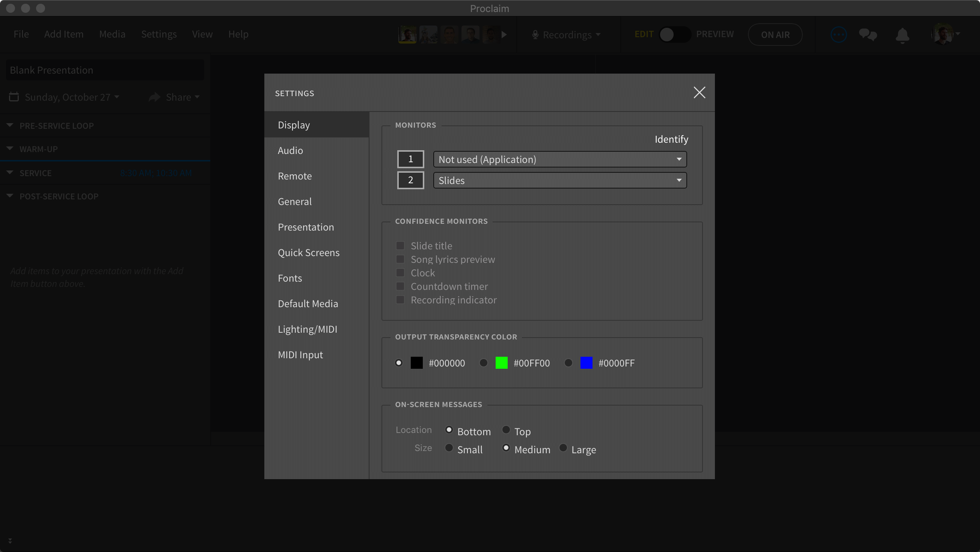The image size is (980, 552).
Task: Switch to the General settings tab
Action: (317, 201)
